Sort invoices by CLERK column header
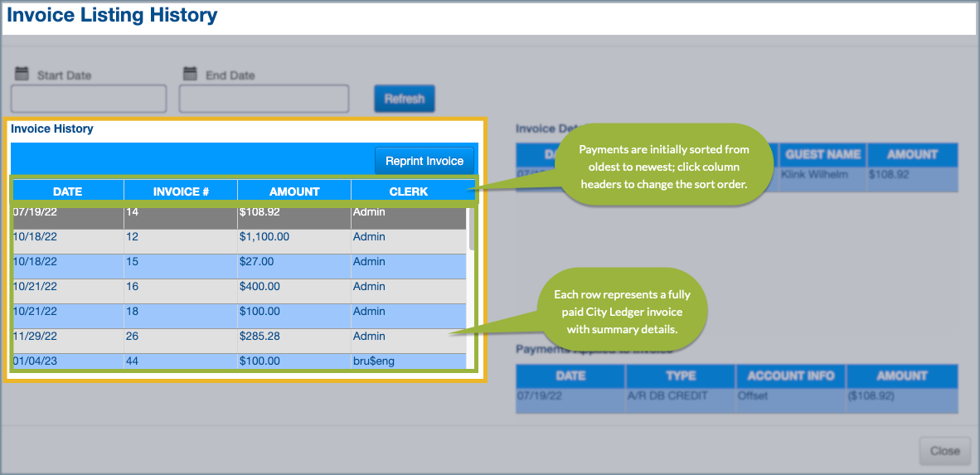This screenshot has height=475, width=980. point(409,191)
